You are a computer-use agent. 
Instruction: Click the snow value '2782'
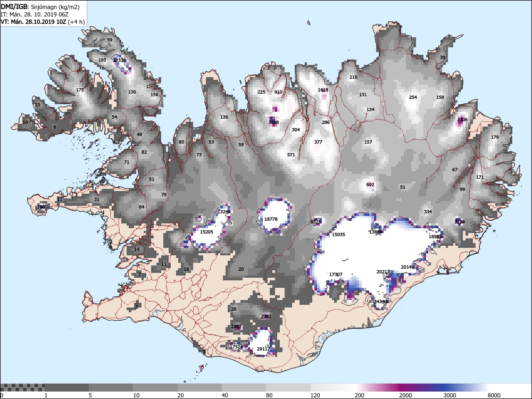[266, 317]
